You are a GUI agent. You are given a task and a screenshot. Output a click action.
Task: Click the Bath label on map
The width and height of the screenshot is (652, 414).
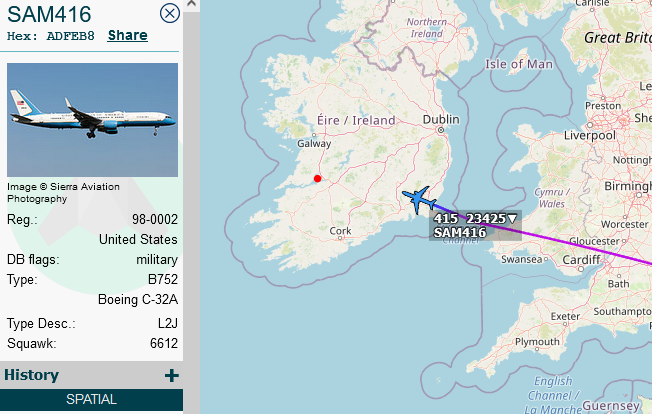(x=618, y=284)
